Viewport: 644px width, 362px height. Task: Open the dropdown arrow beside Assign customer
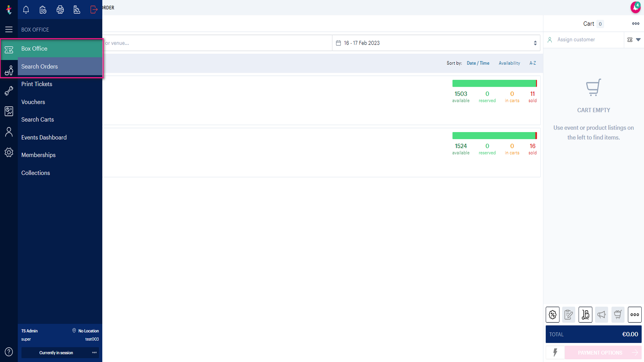[x=638, y=40]
